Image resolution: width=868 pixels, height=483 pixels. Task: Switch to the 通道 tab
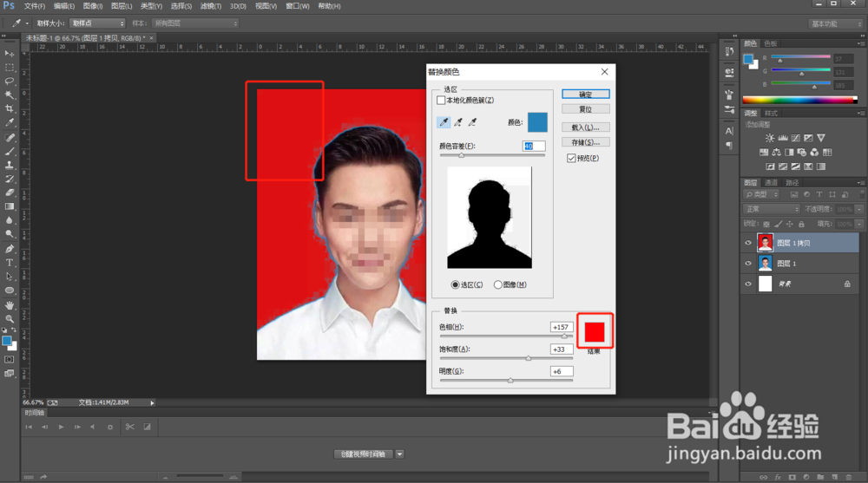pyautogui.click(x=771, y=183)
